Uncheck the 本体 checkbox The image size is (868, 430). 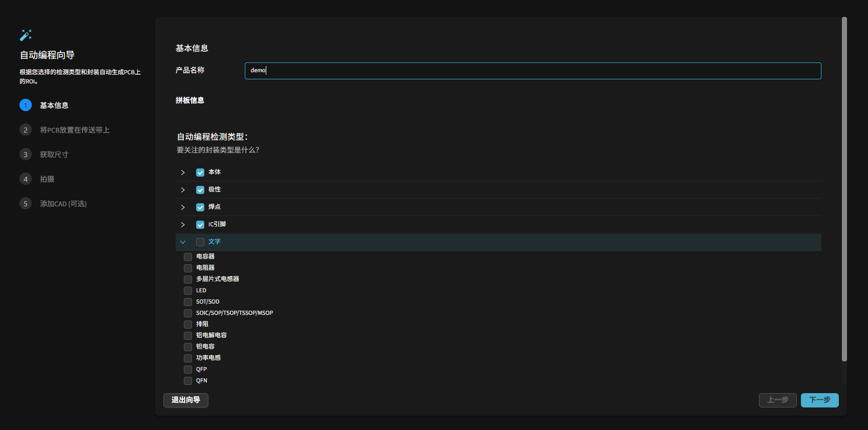[x=200, y=173]
